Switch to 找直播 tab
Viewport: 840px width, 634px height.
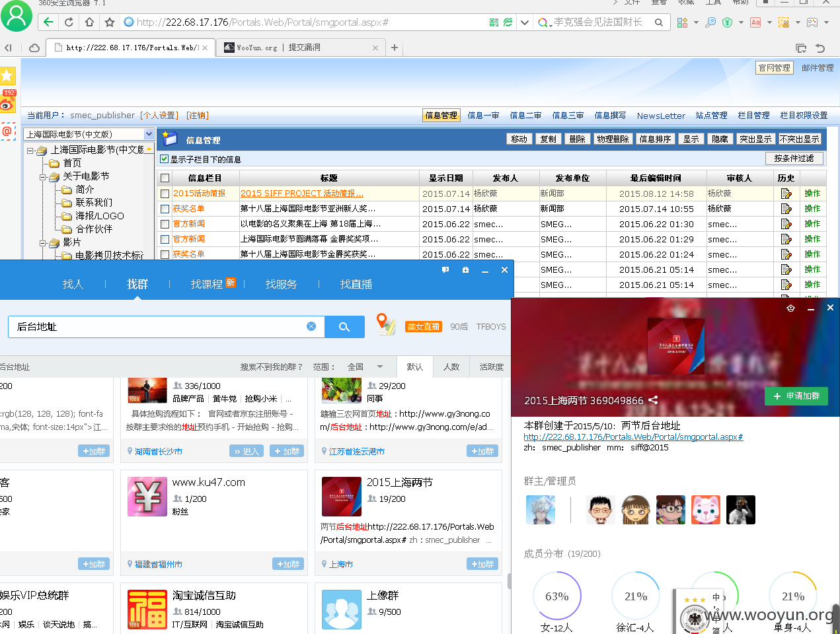(356, 284)
